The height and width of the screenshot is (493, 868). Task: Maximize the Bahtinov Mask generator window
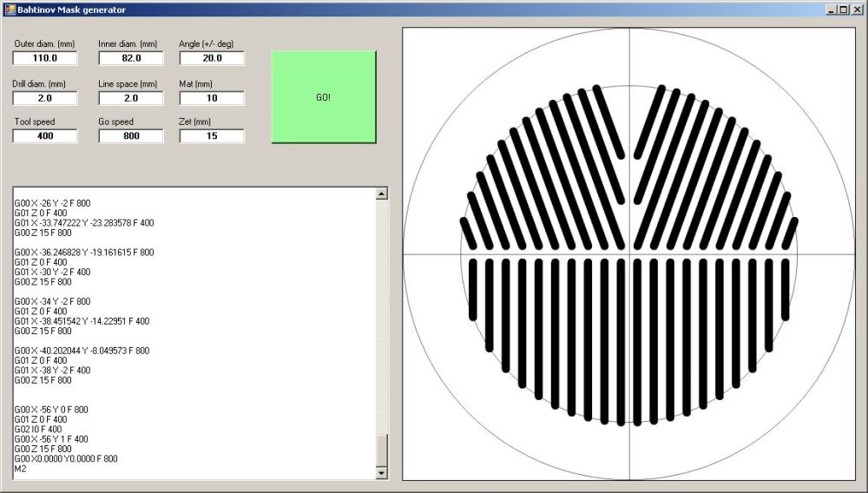843,10
